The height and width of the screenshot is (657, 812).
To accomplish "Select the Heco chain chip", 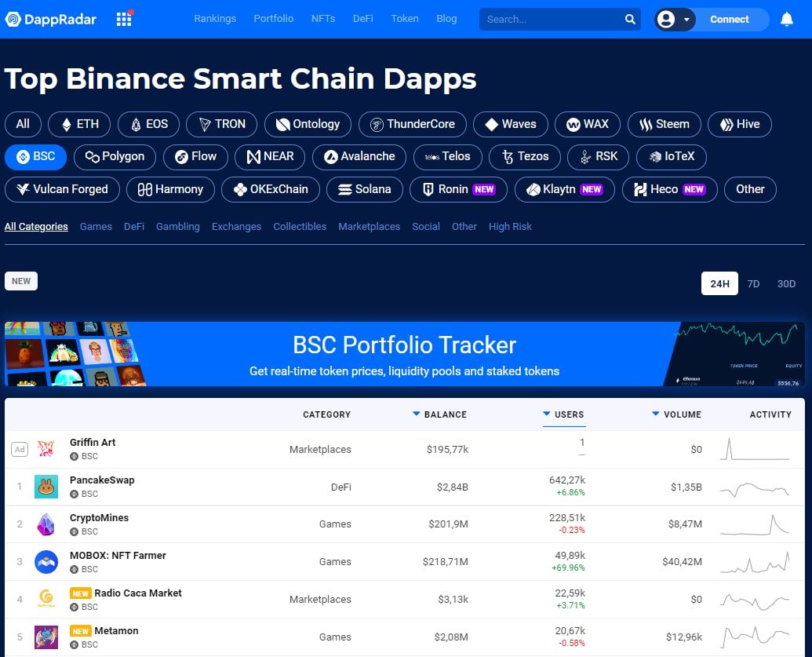I will click(x=669, y=190).
